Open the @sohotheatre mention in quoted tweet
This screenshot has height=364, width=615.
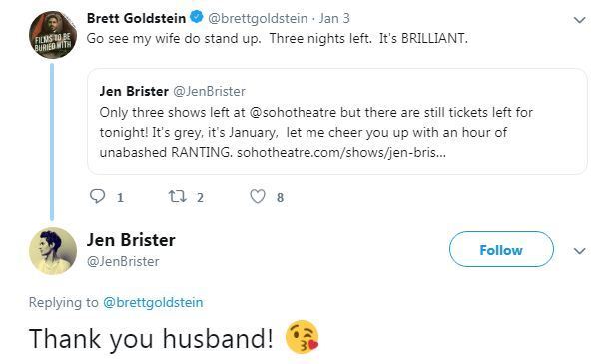tap(293, 112)
